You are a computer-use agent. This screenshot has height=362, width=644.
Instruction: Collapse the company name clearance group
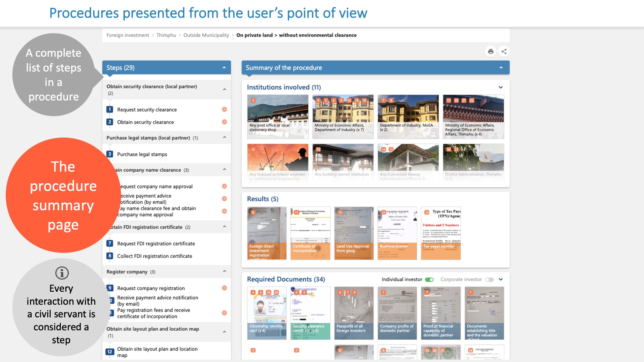tap(224, 170)
